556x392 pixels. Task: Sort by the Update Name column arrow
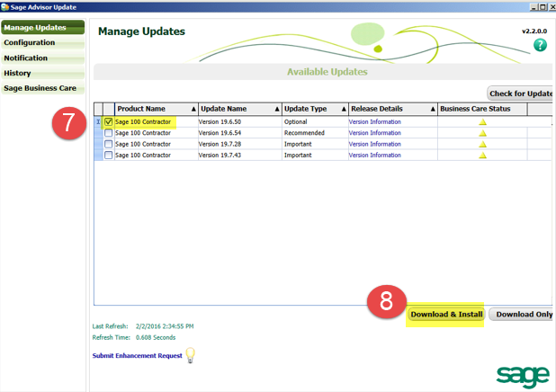(277, 109)
